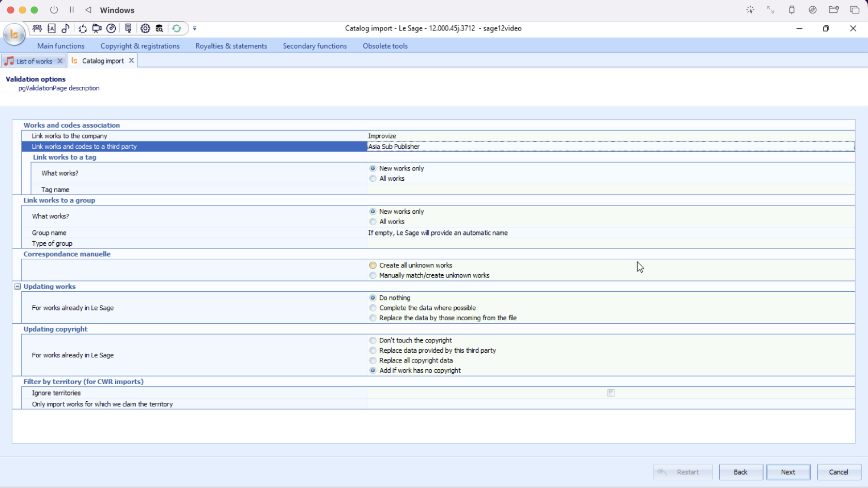Select All works under Link works to a tag

(387, 179)
